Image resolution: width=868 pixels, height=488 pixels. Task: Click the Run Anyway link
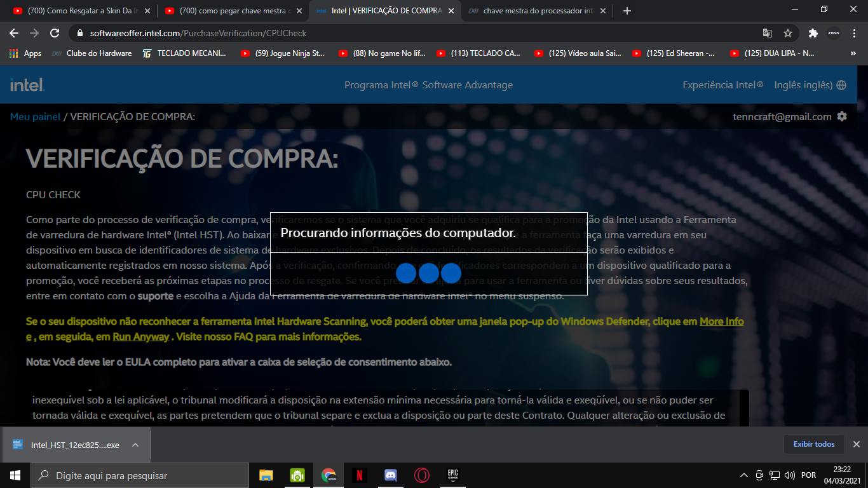[x=141, y=337]
